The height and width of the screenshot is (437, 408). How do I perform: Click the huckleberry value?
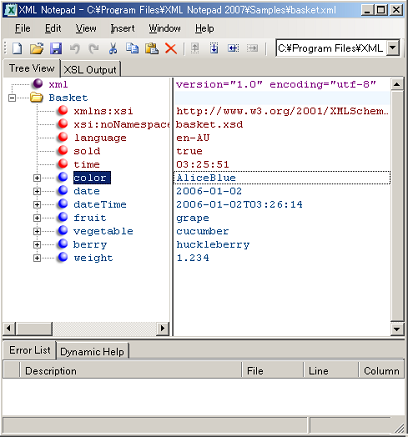pos(213,245)
